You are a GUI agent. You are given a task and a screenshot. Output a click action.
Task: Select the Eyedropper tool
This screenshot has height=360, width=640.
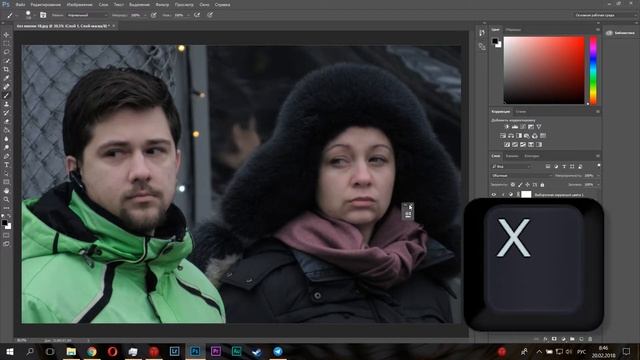point(6,78)
